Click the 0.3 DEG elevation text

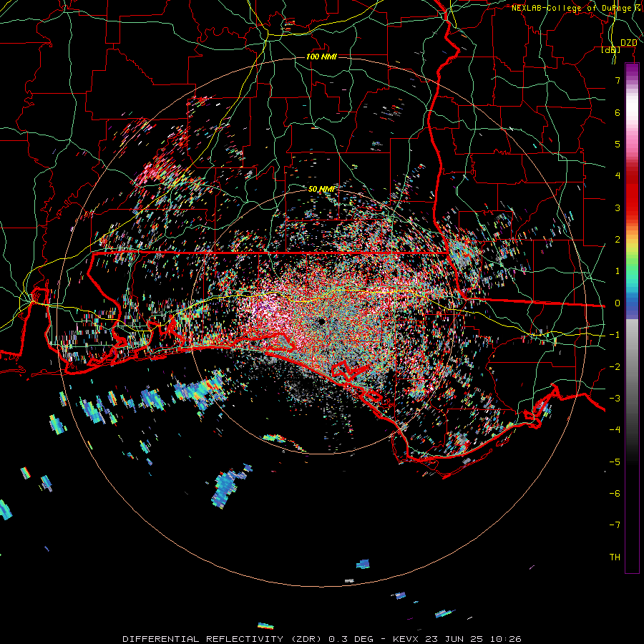coord(351,639)
